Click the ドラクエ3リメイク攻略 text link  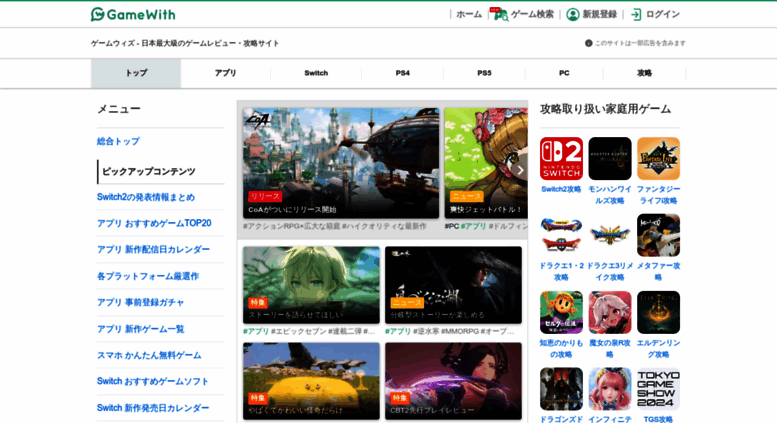[x=610, y=271]
